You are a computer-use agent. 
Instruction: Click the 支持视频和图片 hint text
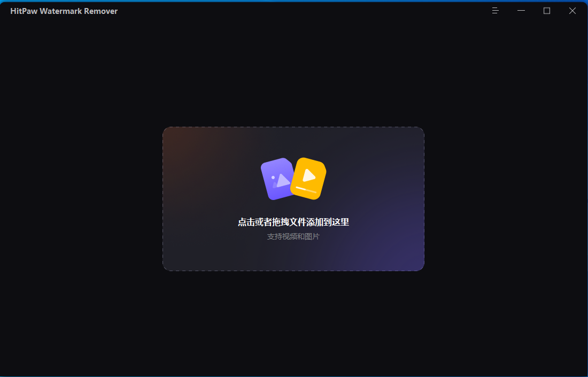tap(293, 237)
